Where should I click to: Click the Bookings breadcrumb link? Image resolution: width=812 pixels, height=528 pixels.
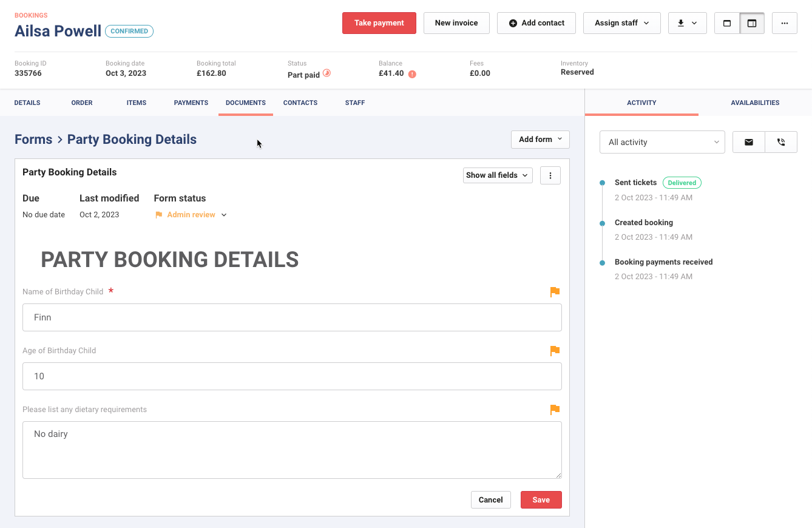31,15
